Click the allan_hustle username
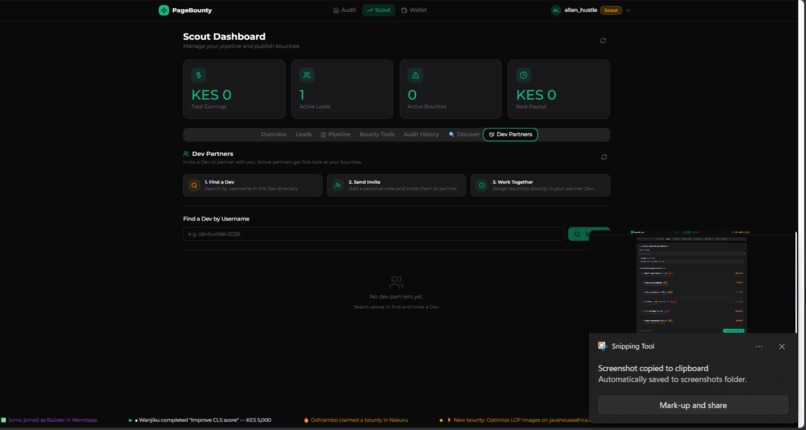 tap(580, 10)
